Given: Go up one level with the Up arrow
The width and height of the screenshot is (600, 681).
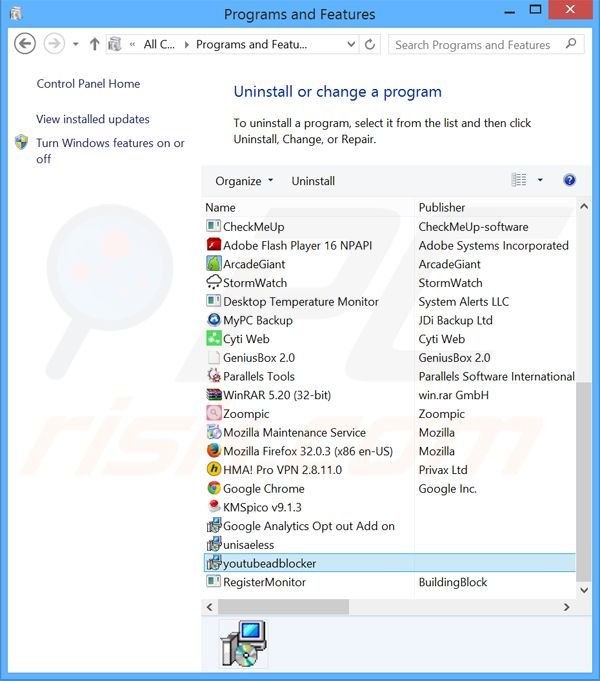Looking at the screenshot, I should click(x=94, y=44).
